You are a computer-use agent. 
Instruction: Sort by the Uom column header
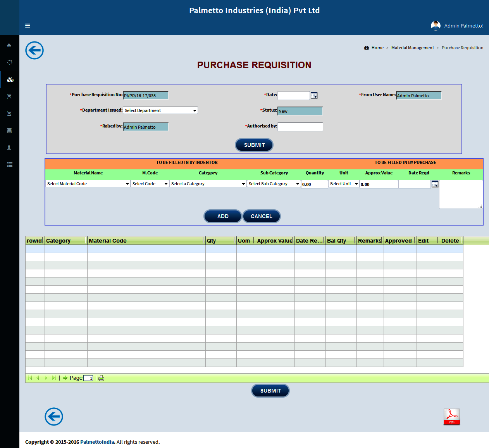point(246,241)
